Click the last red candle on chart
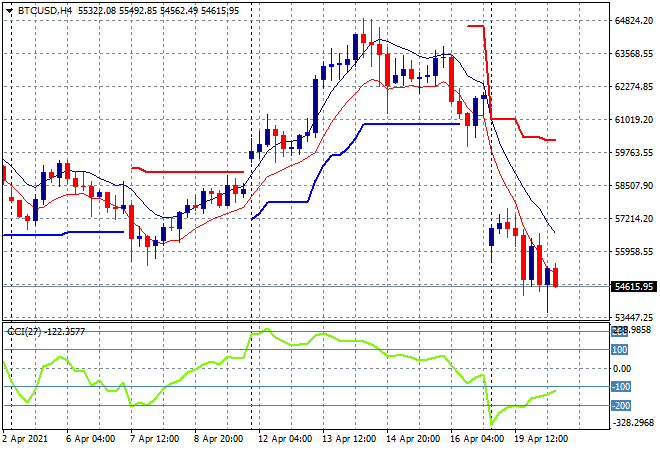The height and width of the screenshot is (450, 660). click(556, 277)
